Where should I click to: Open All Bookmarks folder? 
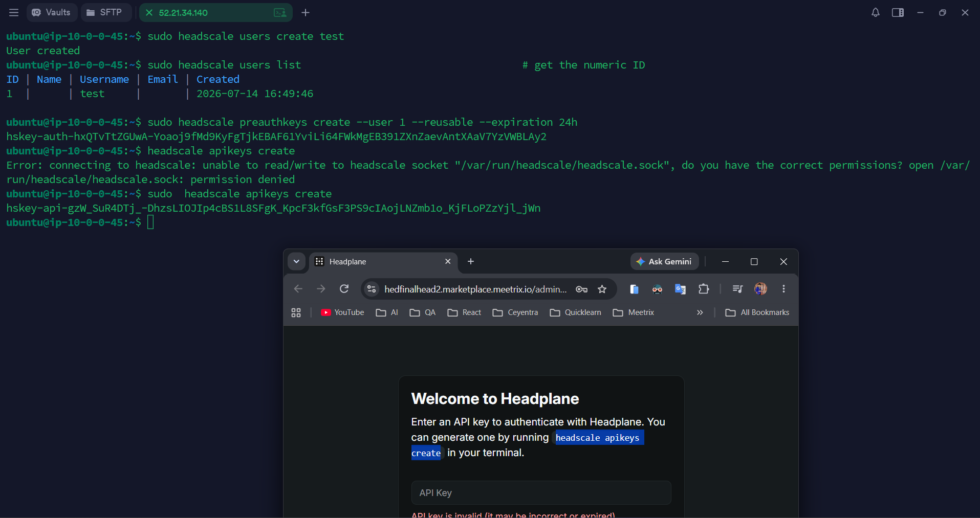[x=757, y=312]
